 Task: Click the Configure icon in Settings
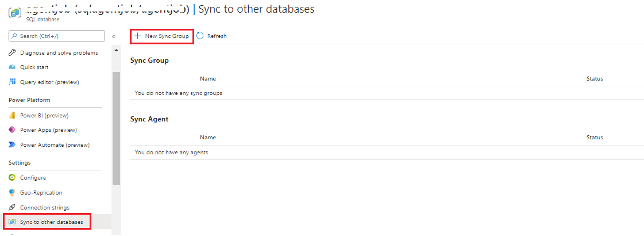point(12,178)
